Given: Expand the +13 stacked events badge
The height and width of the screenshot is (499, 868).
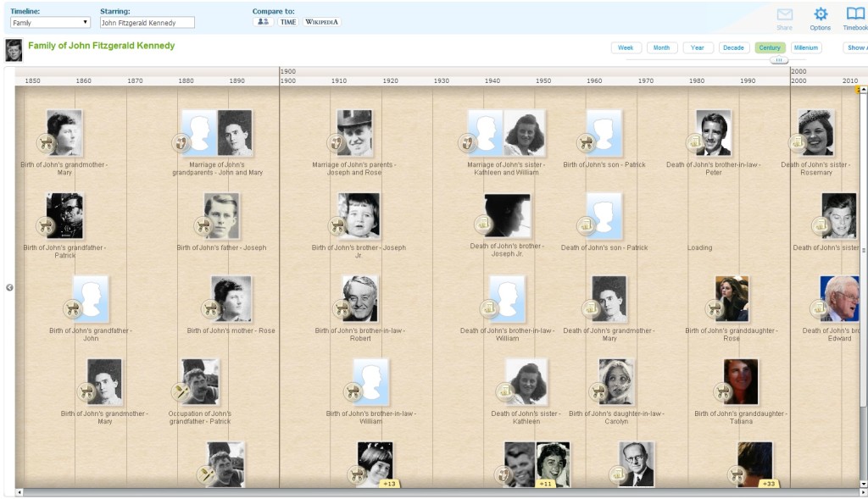Looking at the screenshot, I should point(389,484).
